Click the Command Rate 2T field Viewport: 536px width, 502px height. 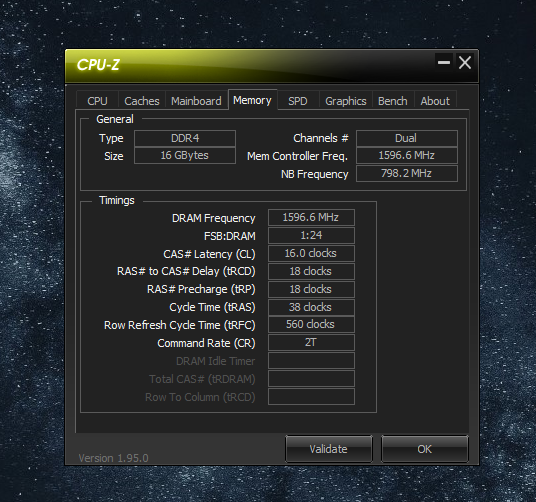click(x=311, y=342)
